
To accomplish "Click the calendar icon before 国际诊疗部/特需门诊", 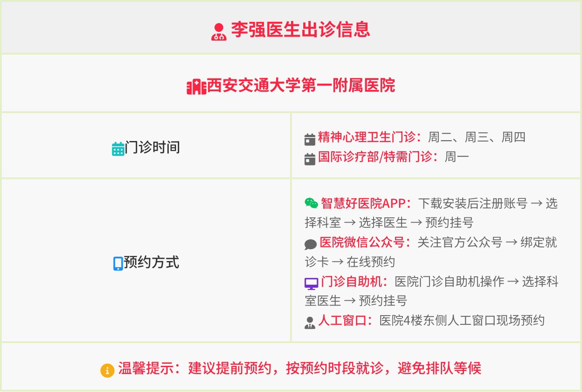I will (x=310, y=159).
